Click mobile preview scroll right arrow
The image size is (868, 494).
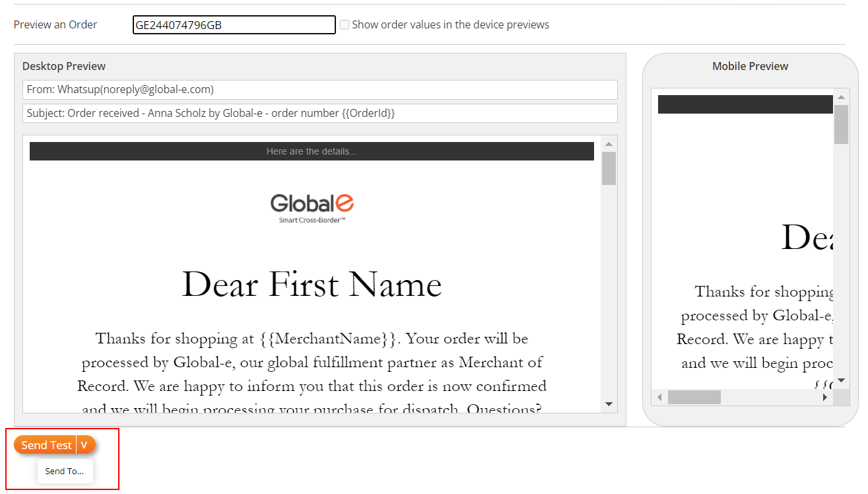tap(824, 398)
